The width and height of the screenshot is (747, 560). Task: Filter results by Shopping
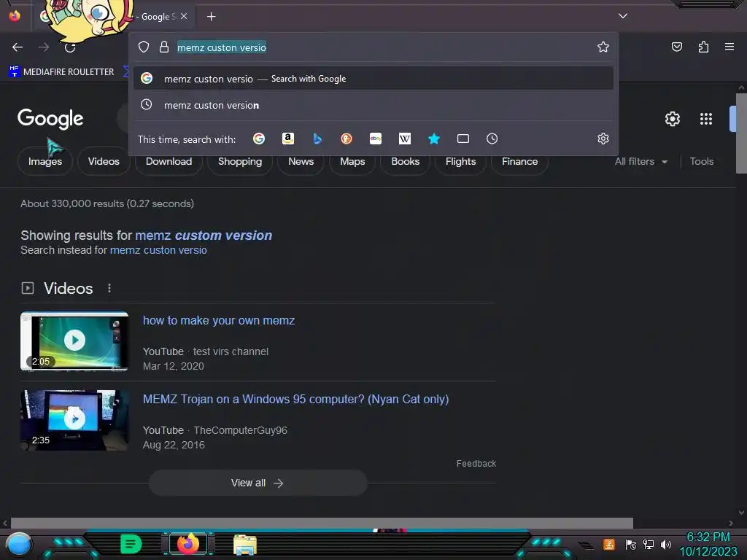click(239, 161)
